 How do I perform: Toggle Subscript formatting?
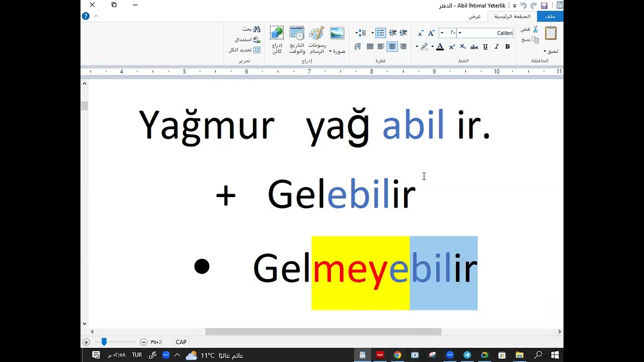coord(463,47)
